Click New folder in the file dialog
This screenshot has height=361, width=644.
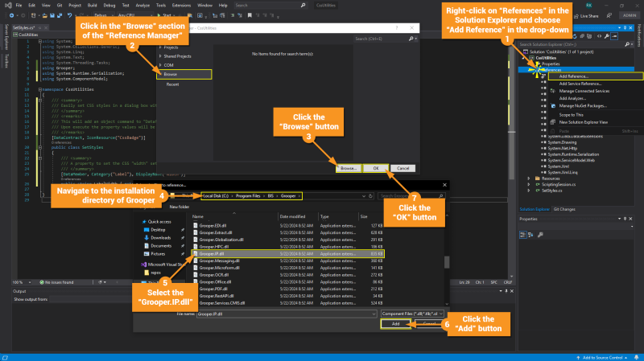point(179,207)
